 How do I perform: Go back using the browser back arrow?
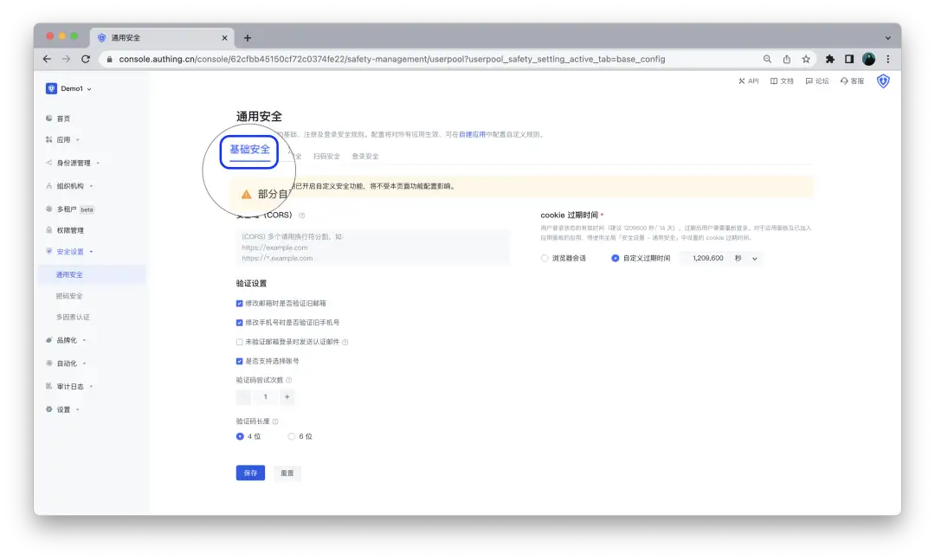pos(47,59)
